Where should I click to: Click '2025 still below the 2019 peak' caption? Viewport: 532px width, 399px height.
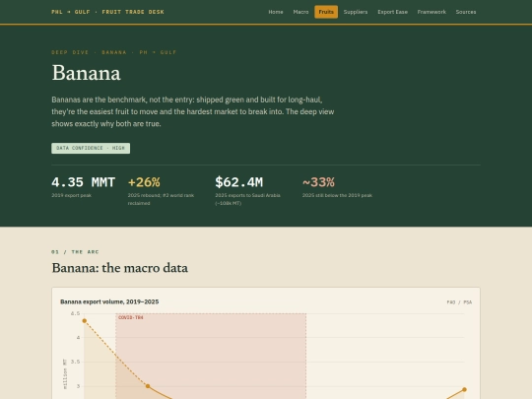coord(337,195)
